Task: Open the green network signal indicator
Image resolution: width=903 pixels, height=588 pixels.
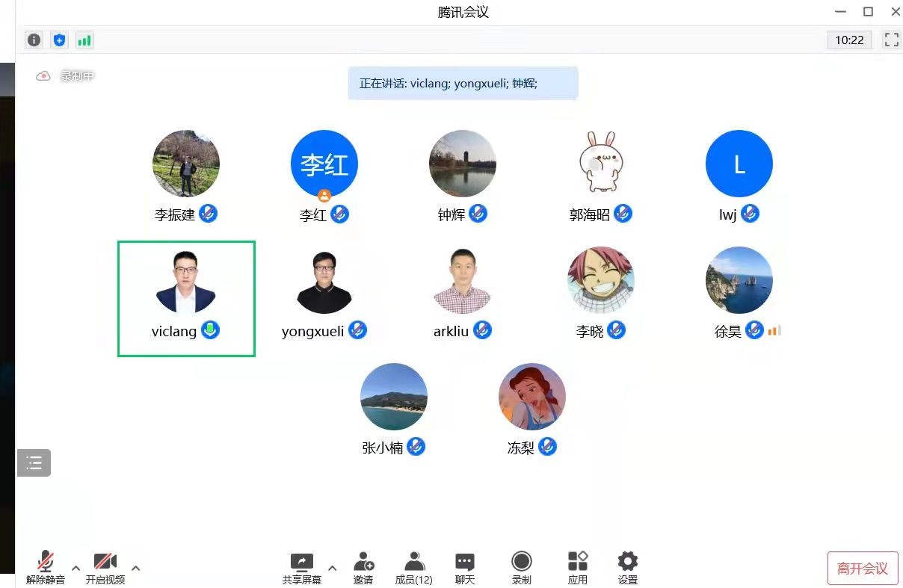Action: tap(84, 40)
